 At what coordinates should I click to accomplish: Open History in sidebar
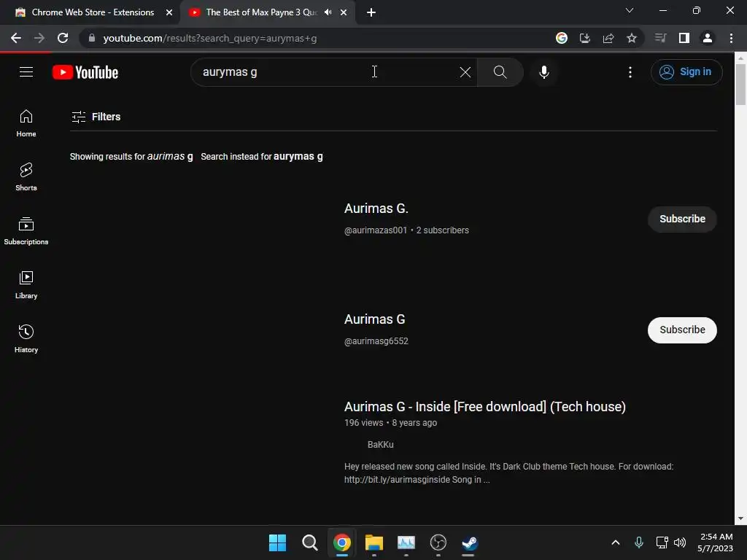click(26, 338)
